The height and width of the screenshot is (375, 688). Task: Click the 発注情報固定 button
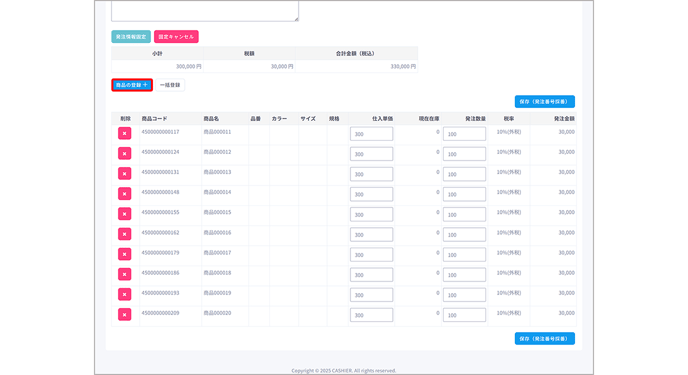[x=131, y=37]
